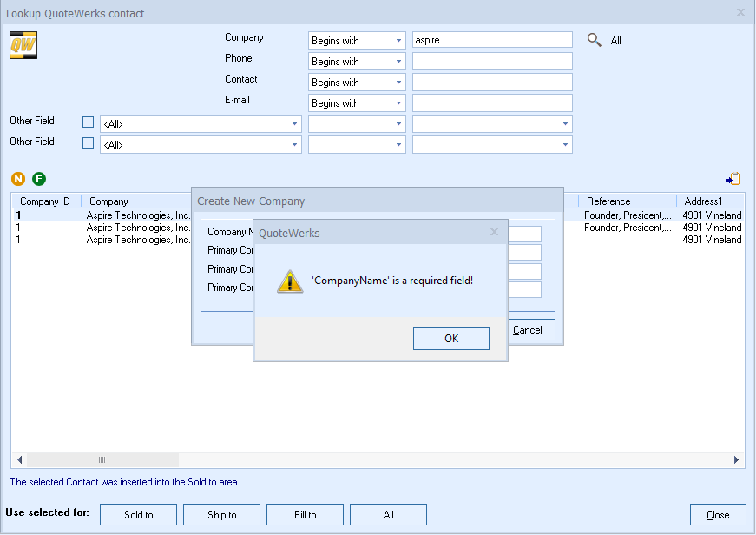Click the orange N new contact icon
756x535 pixels.
18,179
